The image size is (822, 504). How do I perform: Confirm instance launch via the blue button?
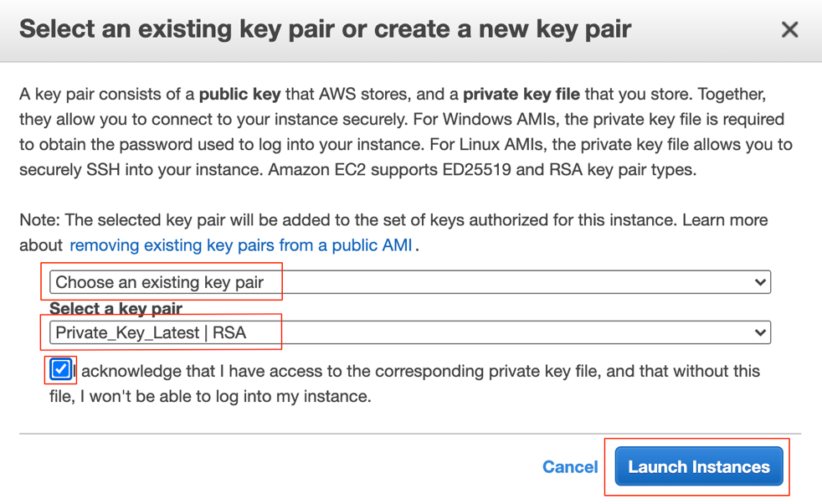[697, 466]
